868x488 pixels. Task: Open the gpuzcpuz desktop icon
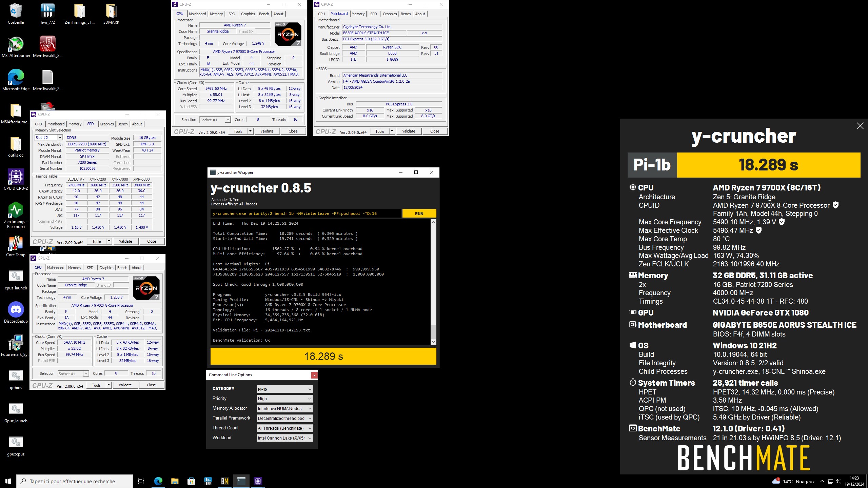click(16, 445)
